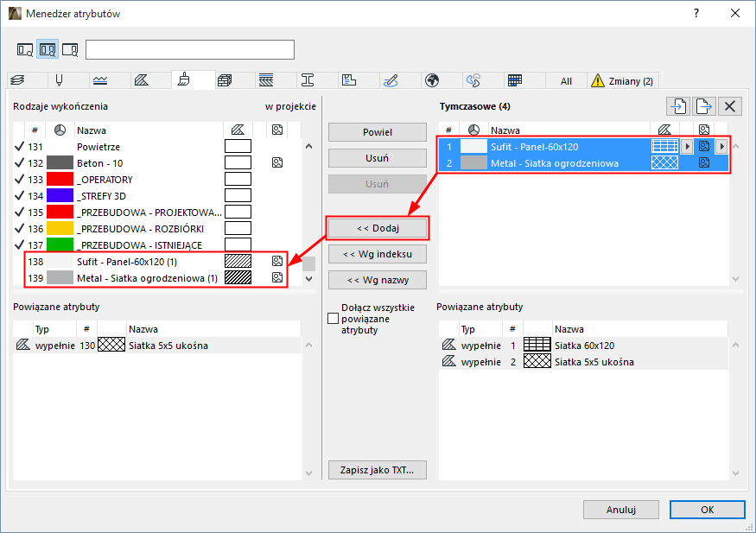
Task: Click the texture icon in row 138
Action: point(277,261)
